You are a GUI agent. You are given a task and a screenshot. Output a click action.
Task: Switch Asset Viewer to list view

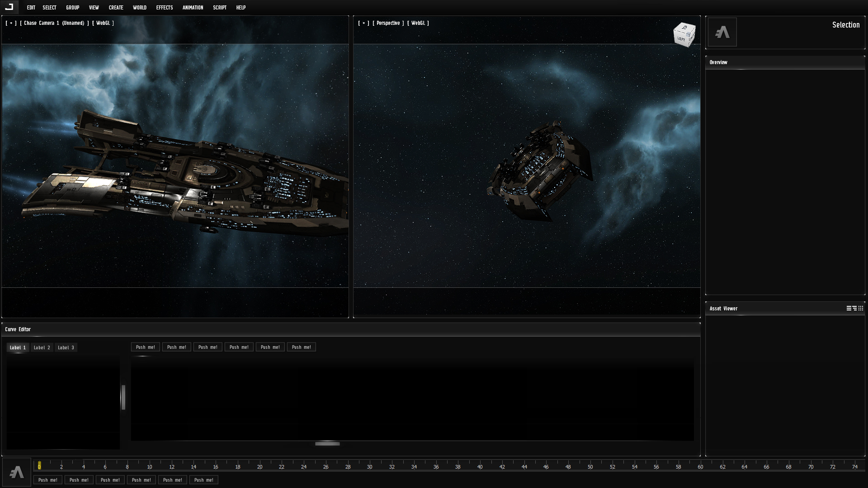pyautogui.click(x=849, y=308)
